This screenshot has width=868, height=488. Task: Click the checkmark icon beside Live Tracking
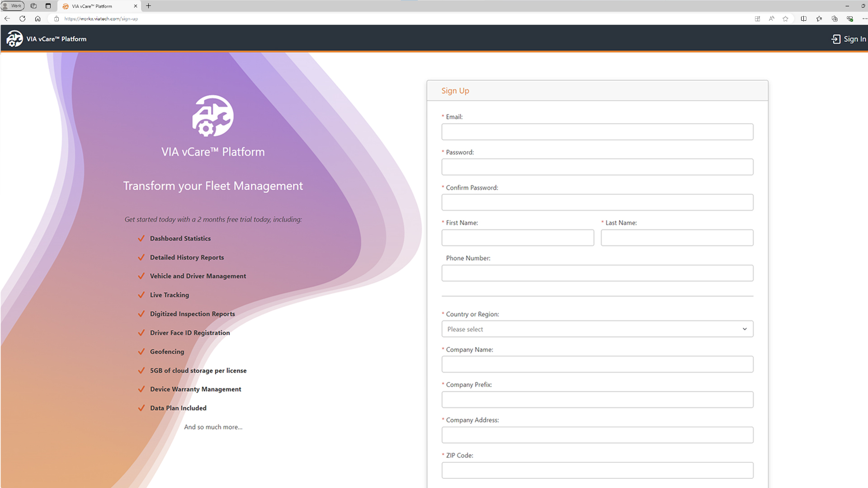pyautogui.click(x=141, y=295)
